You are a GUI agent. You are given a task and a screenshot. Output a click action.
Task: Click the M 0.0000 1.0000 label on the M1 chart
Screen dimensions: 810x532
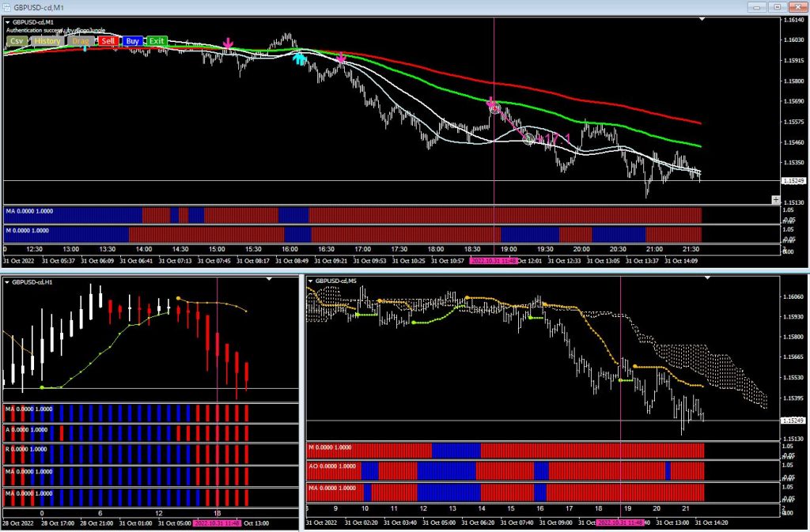point(28,231)
